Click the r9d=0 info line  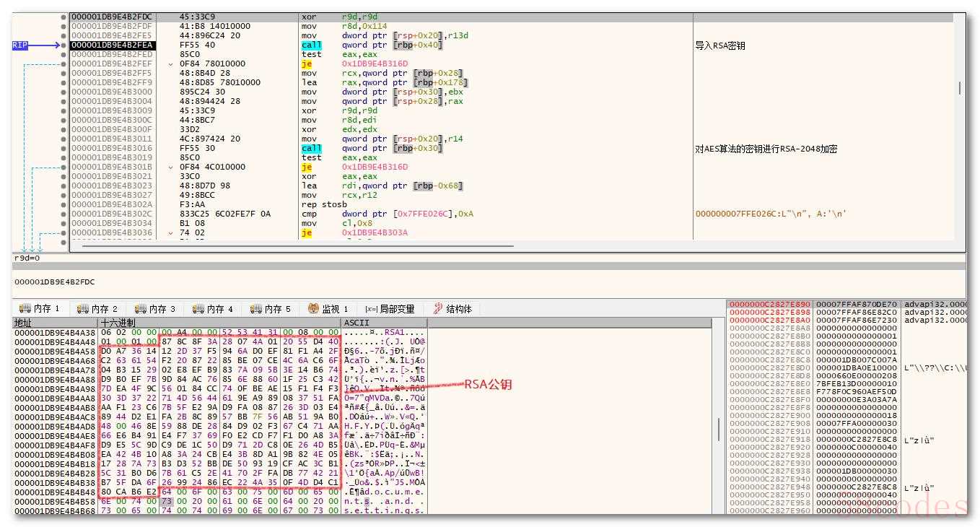[27, 258]
